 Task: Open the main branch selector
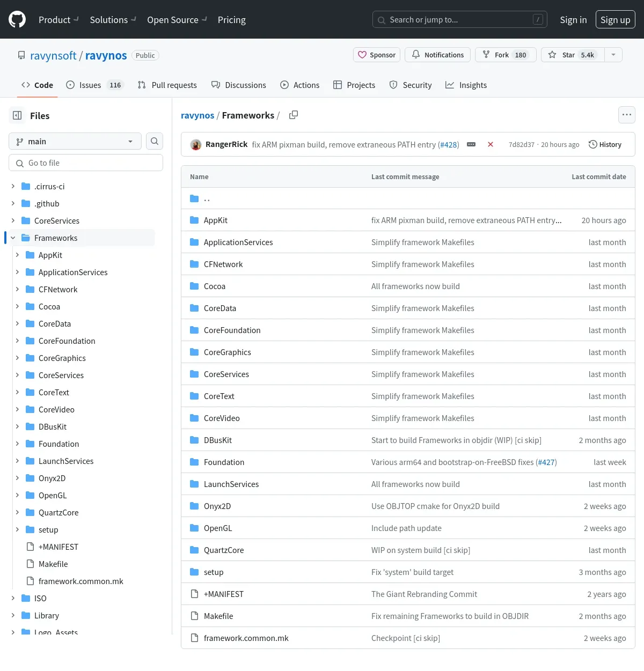(75, 141)
